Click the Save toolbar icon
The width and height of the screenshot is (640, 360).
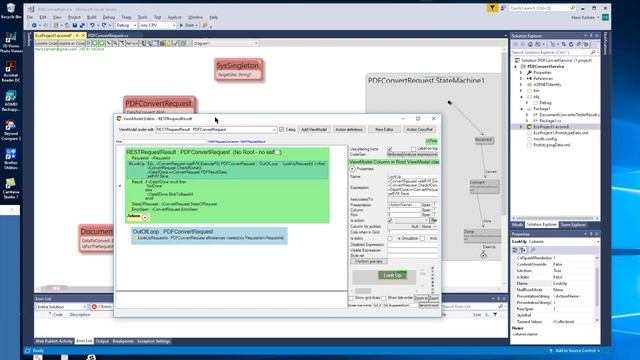pos(75,25)
